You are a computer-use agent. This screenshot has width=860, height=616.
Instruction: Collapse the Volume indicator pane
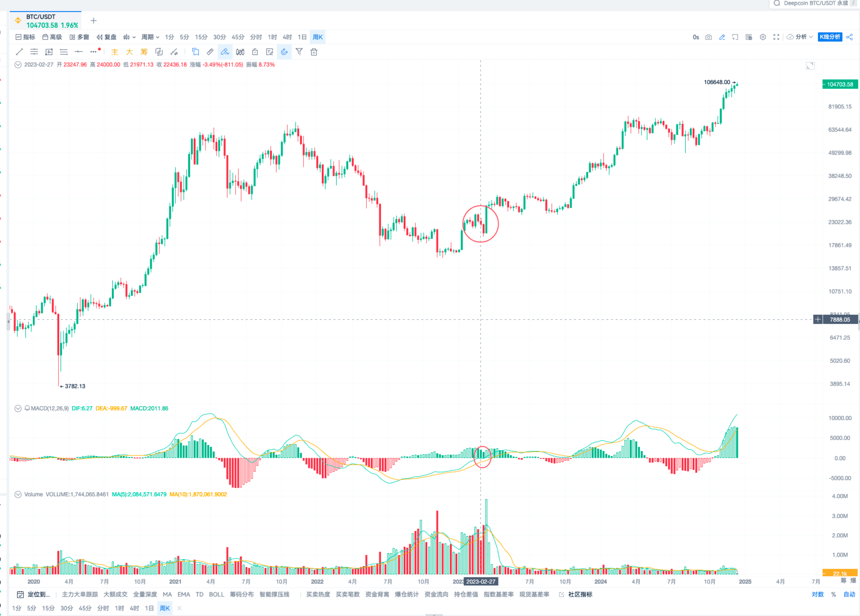tap(18, 494)
